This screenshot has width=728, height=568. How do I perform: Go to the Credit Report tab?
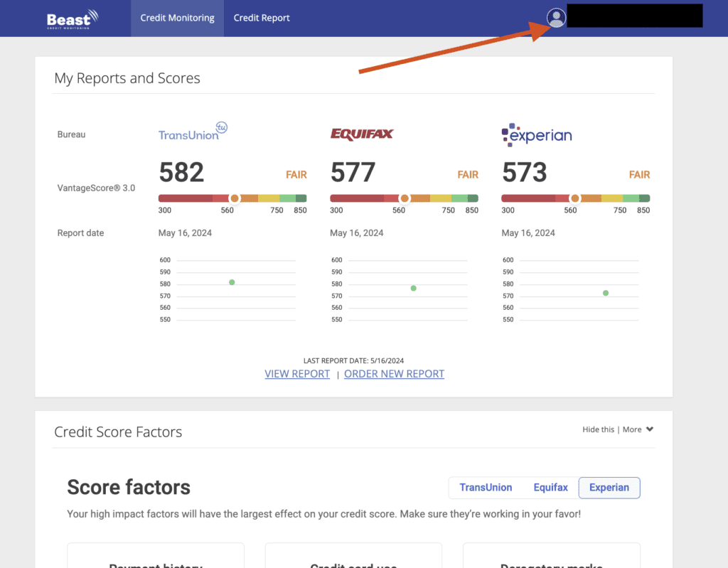[262, 18]
